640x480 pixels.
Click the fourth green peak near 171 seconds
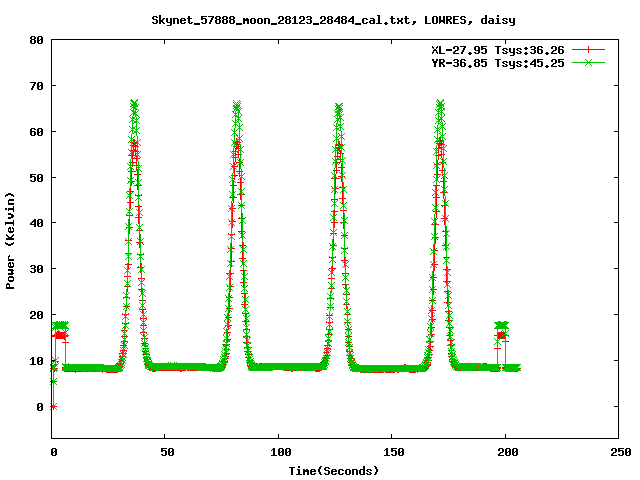pyautogui.click(x=440, y=103)
